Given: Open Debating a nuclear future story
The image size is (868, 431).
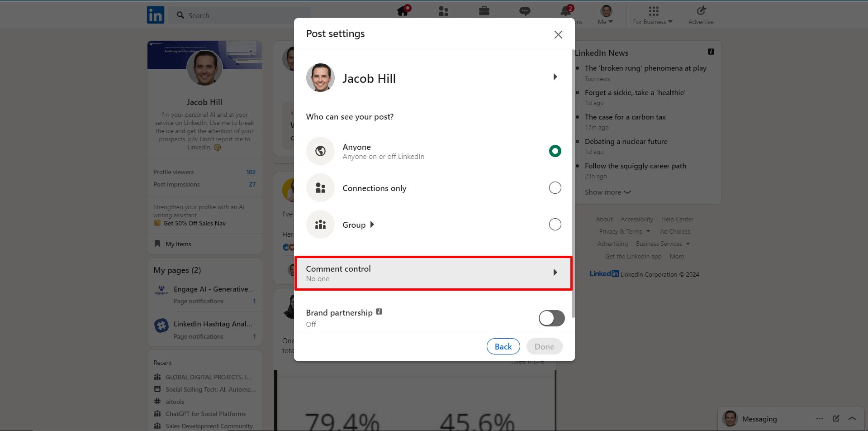Looking at the screenshot, I should [626, 142].
